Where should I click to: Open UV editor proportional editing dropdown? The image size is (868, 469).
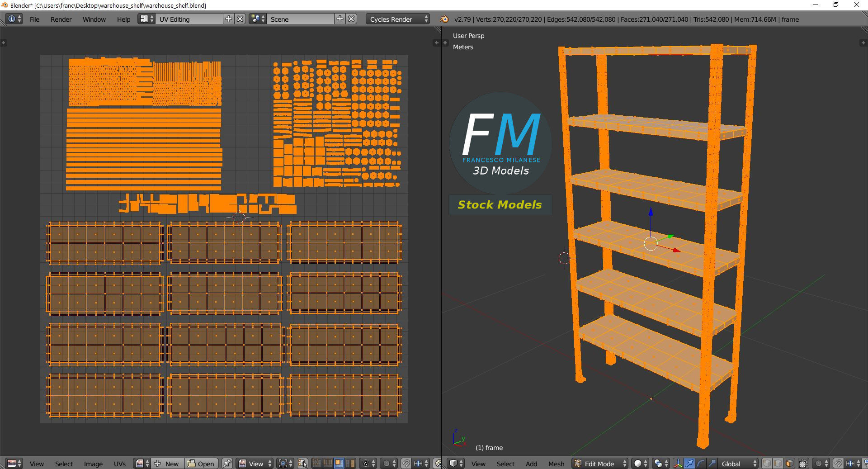(x=389, y=464)
